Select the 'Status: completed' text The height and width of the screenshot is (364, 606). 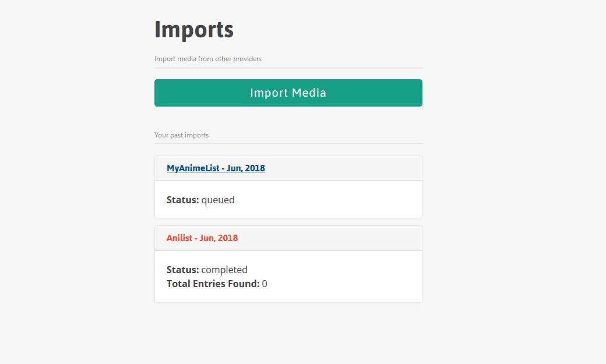[207, 270]
